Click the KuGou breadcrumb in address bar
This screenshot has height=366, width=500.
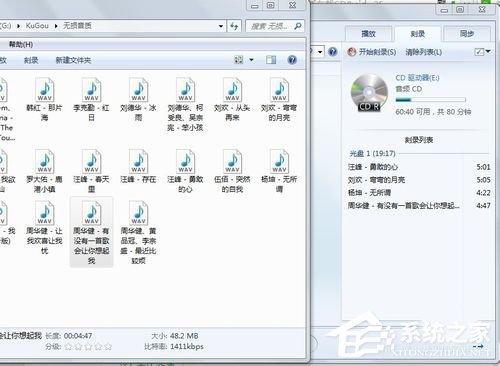pyautogui.click(x=37, y=26)
